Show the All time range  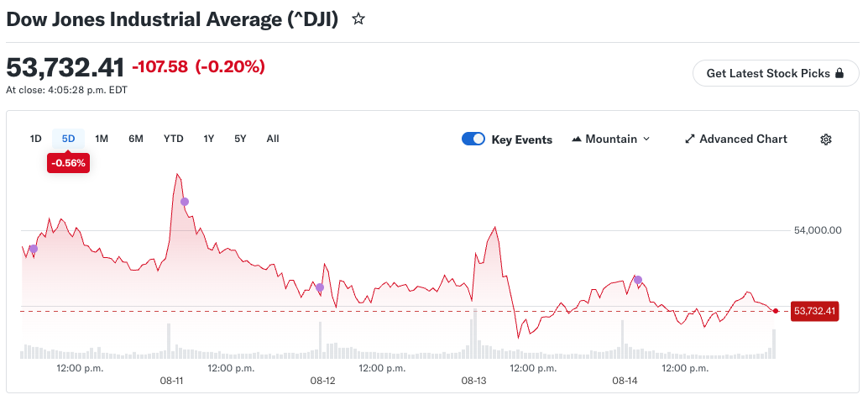pyautogui.click(x=273, y=139)
